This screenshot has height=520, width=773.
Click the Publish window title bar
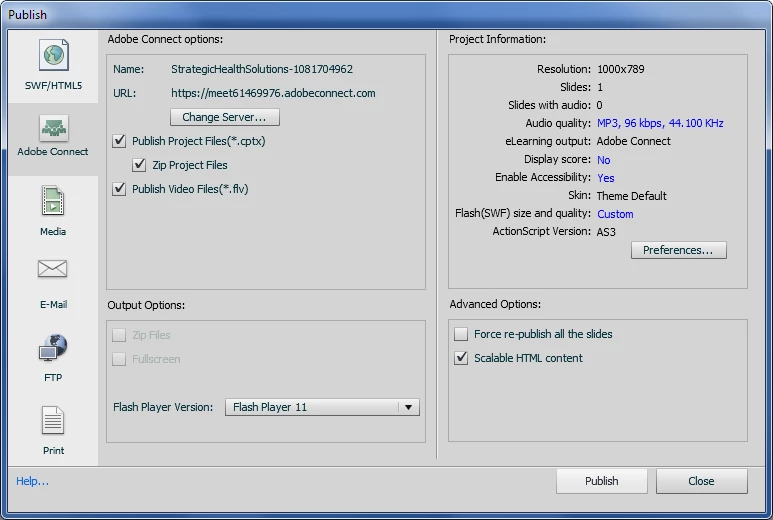[x=386, y=15]
